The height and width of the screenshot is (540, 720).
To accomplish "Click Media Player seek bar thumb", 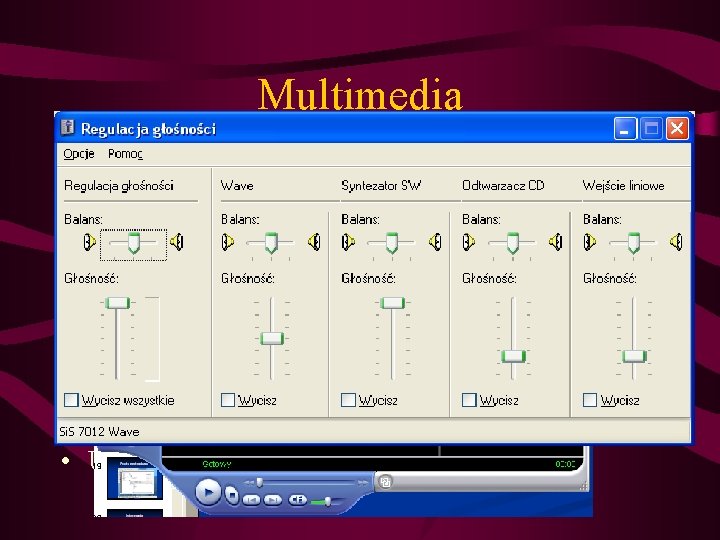I will point(260,482).
